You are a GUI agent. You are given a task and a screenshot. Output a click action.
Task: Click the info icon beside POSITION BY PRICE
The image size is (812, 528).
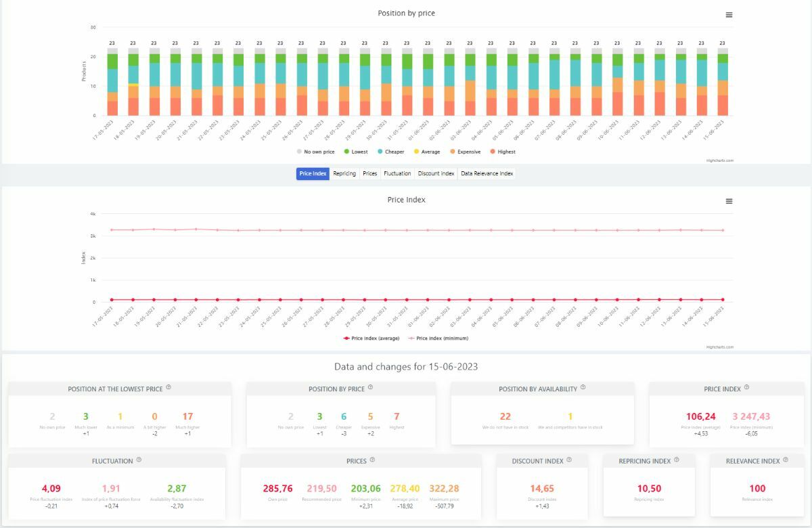pos(370,388)
